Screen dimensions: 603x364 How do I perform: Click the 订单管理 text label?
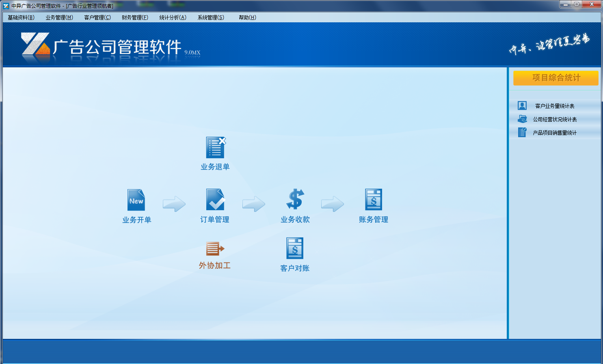[215, 220]
